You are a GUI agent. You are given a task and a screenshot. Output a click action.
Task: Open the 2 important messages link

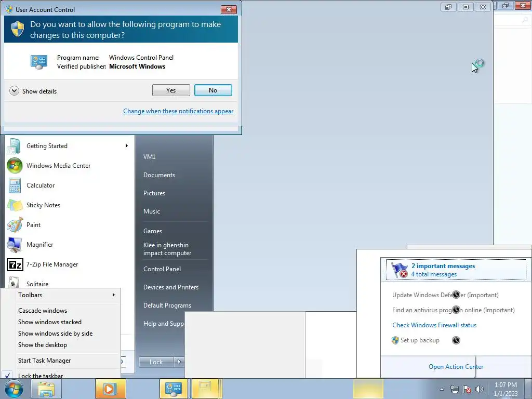(443, 266)
